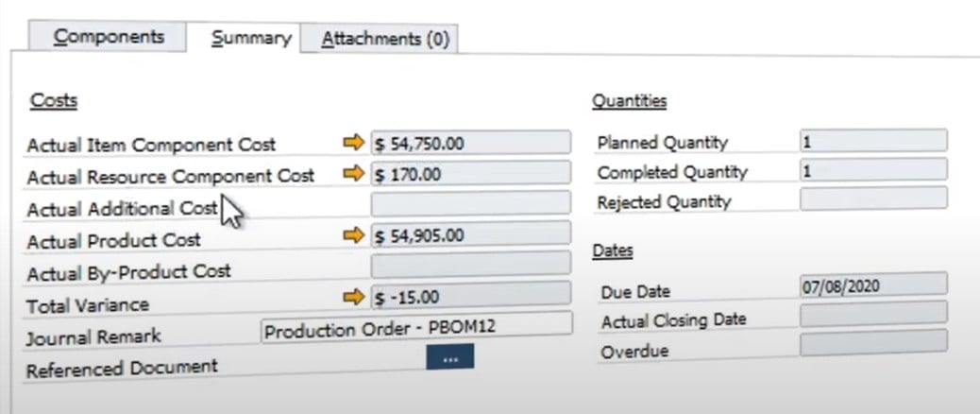The image size is (980, 414).
Task: Click the Total Variance value field
Action: [x=470, y=294]
